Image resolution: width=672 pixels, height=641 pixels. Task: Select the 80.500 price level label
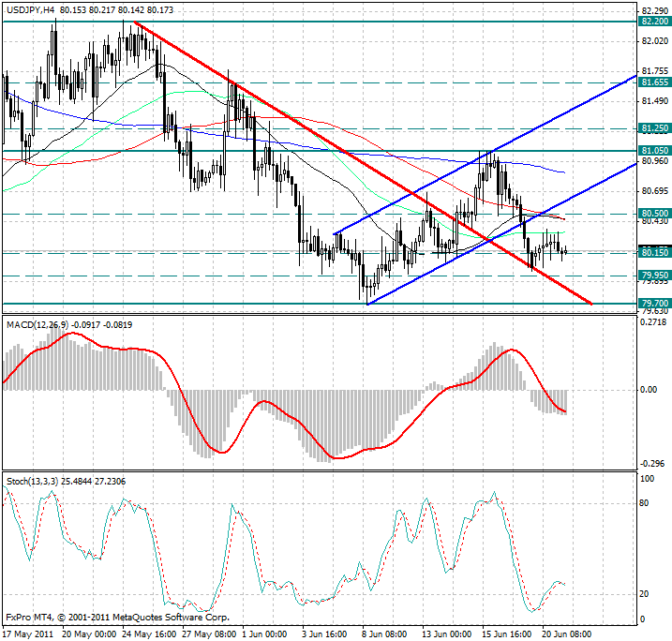click(x=653, y=214)
